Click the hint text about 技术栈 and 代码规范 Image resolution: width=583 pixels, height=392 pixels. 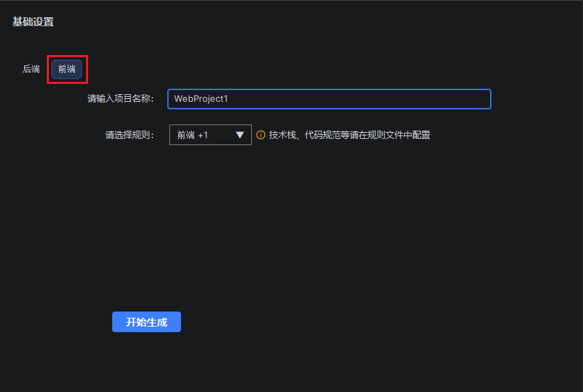coord(350,135)
